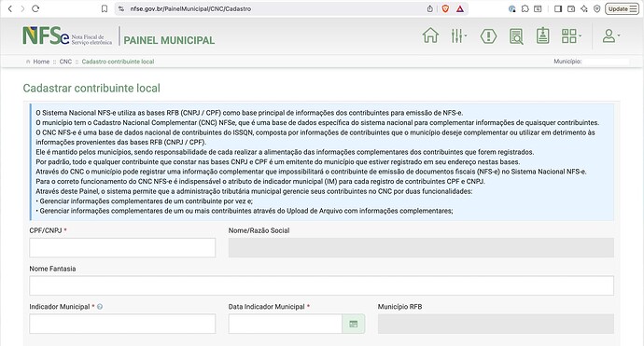Focus the CPF/CNPJ input field
The width and height of the screenshot is (644, 346).
(x=122, y=248)
